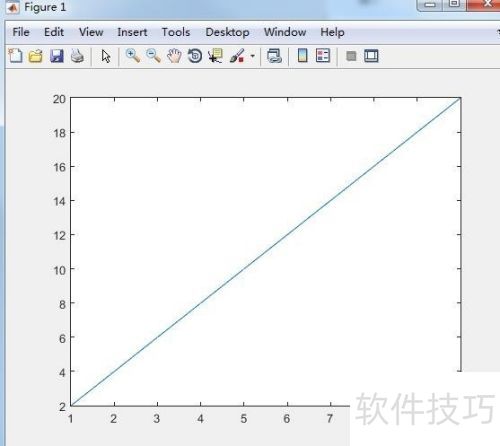Click the x-axis tick label 7
The height and width of the screenshot is (446, 500).
point(330,418)
